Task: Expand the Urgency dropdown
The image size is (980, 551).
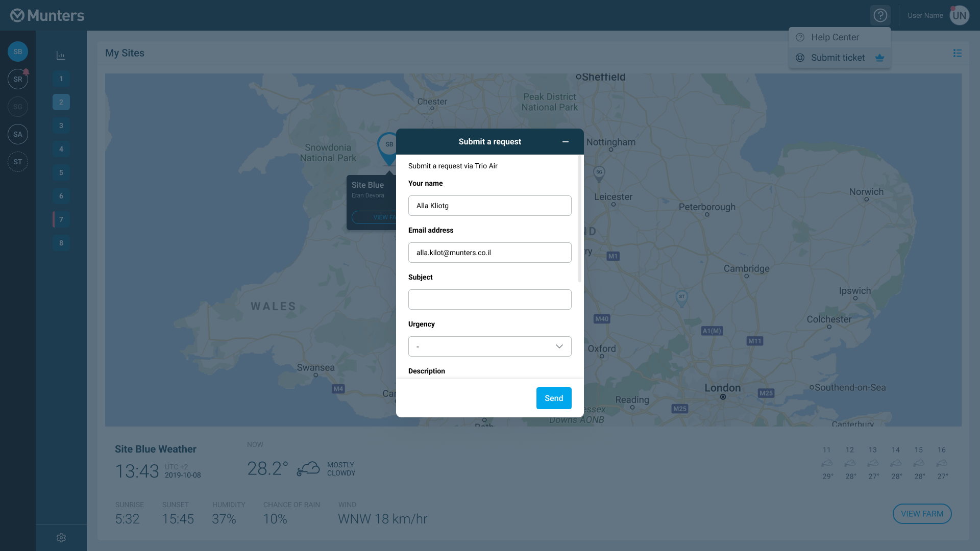Action: point(489,346)
